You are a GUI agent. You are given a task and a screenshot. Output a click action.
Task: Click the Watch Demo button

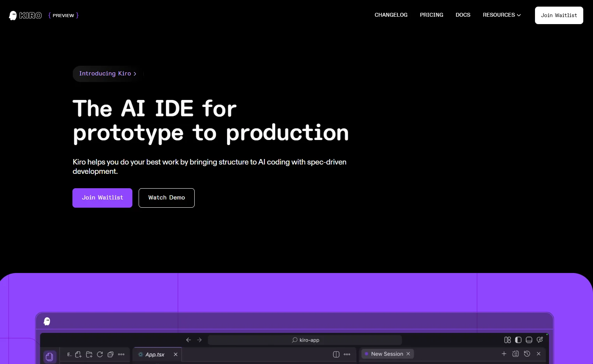click(x=167, y=198)
